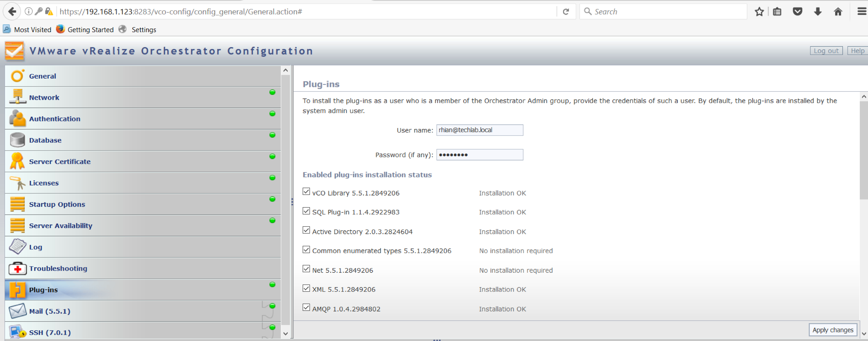
Task: Click the Startup Options icon
Action: click(17, 204)
